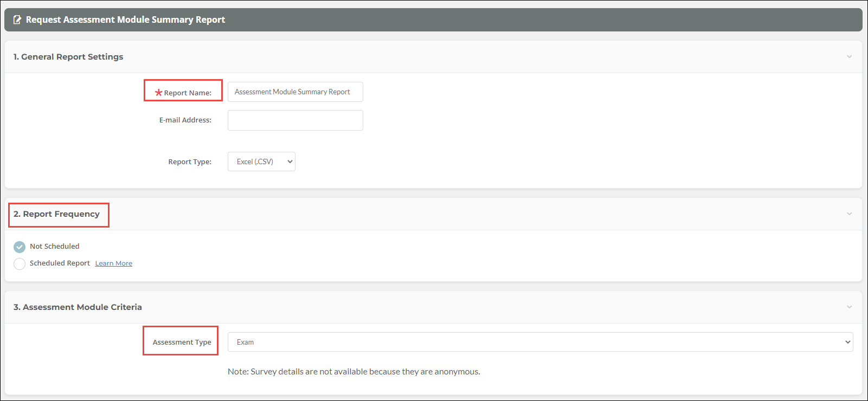Click the E-mail Address label

[x=185, y=120]
